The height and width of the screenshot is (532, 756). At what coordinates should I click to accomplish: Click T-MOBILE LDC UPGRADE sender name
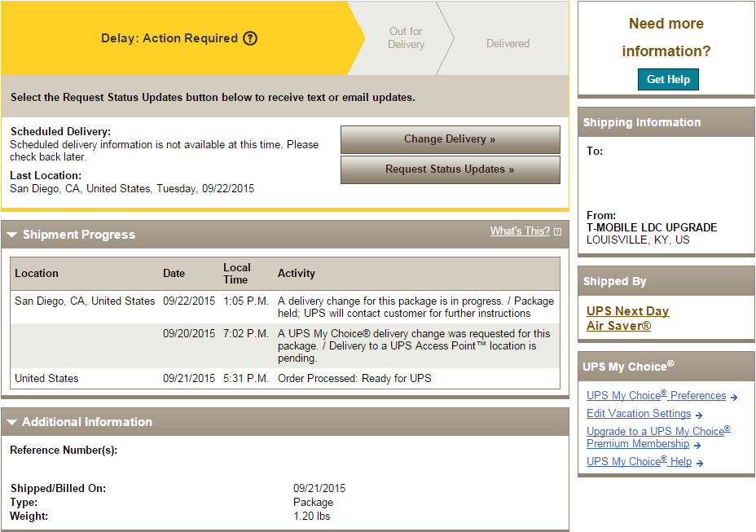click(x=652, y=227)
